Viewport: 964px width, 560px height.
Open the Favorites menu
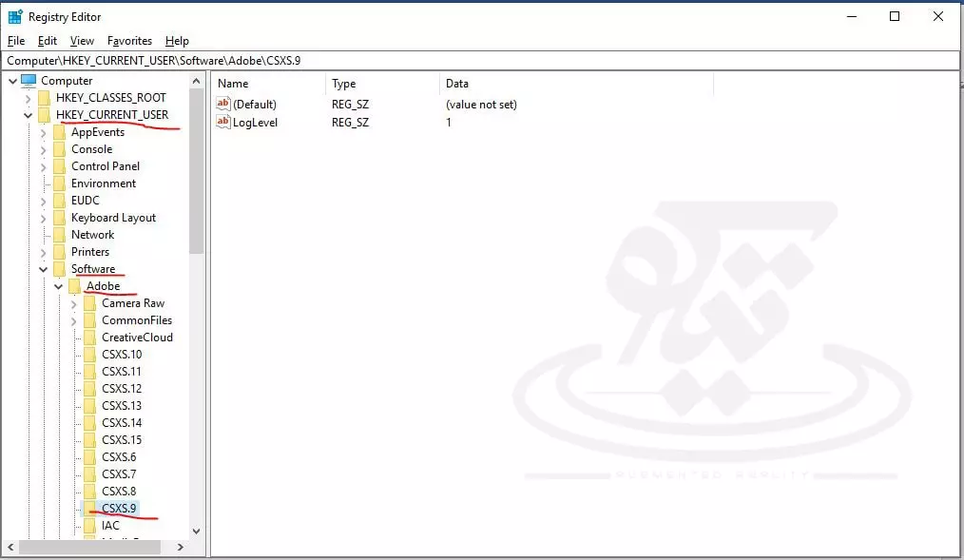coord(129,41)
